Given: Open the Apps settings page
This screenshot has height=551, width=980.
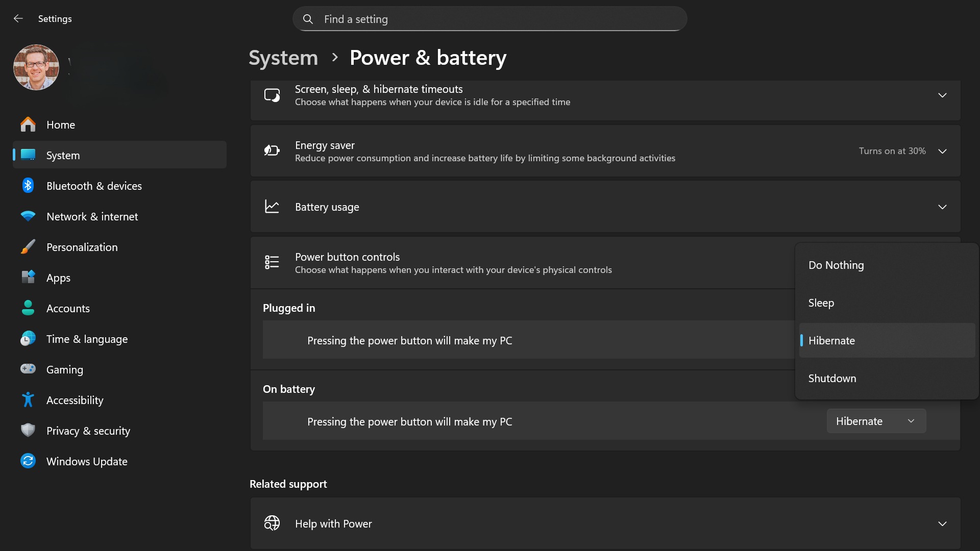Looking at the screenshot, I should 59,278.
